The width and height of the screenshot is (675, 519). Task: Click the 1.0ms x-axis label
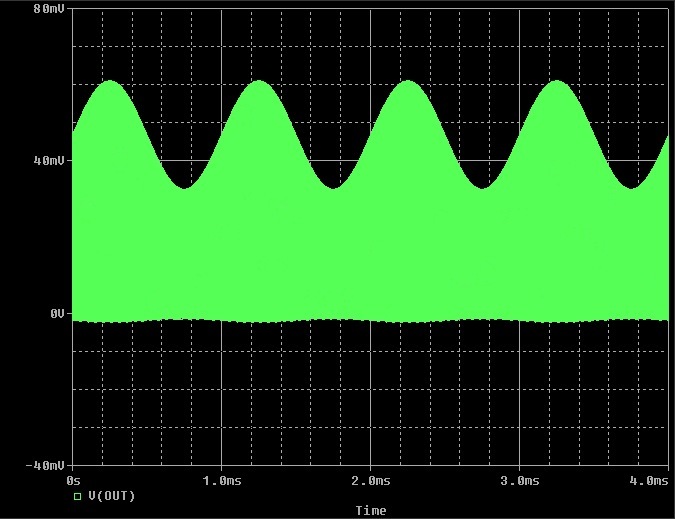tap(222, 480)
